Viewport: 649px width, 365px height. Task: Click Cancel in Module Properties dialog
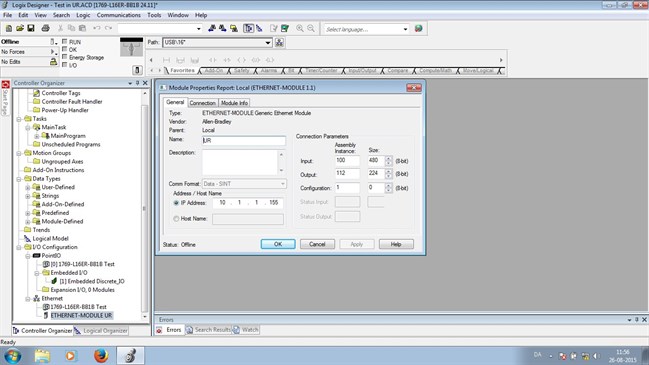point(317,244)
